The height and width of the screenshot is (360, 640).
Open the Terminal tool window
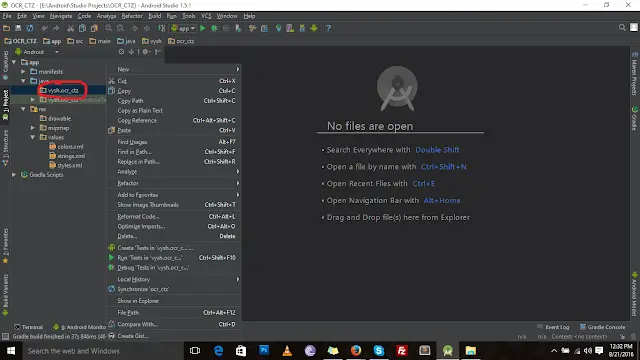(x=29, y=327)
